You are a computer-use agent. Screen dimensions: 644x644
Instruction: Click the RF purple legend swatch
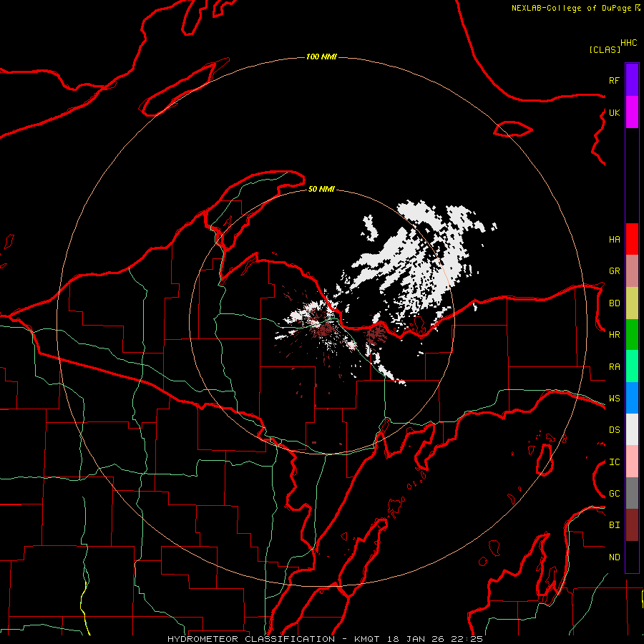[x=632, y=80]
